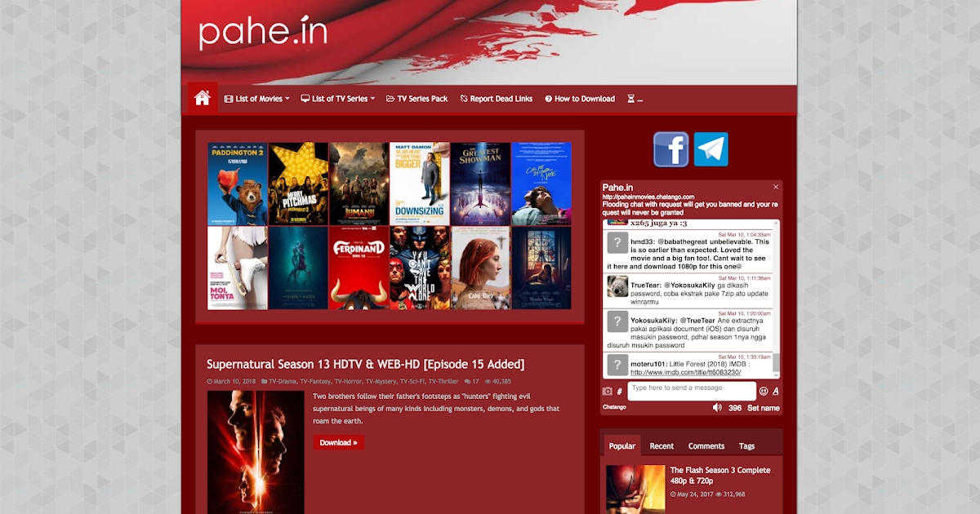Open How to Download page
The width and height of the screenshot is (980, 514).
point(580,99)
